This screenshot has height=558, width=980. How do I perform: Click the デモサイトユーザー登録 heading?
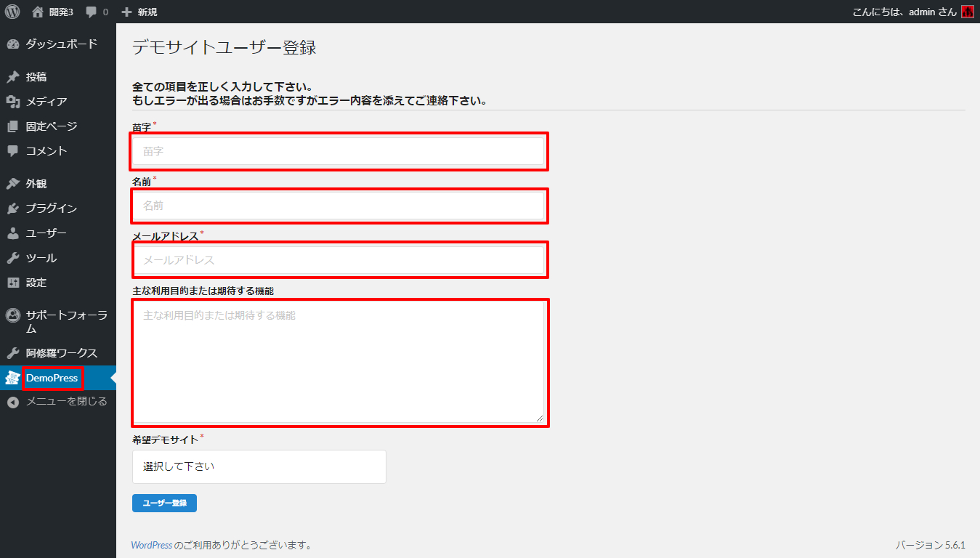(224, 48)
